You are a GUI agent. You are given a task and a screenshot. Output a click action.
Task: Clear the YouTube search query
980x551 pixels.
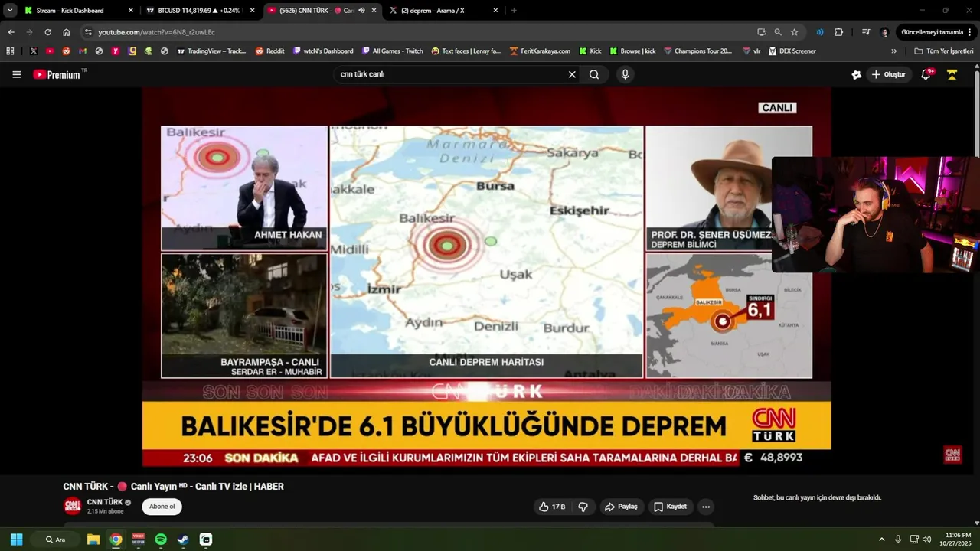[571, 74]
